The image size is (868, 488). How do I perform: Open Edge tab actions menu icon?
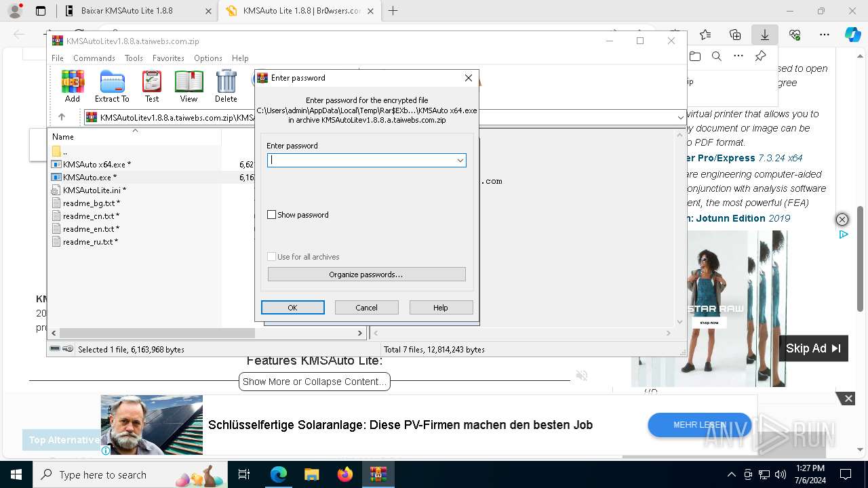(41, 11)
